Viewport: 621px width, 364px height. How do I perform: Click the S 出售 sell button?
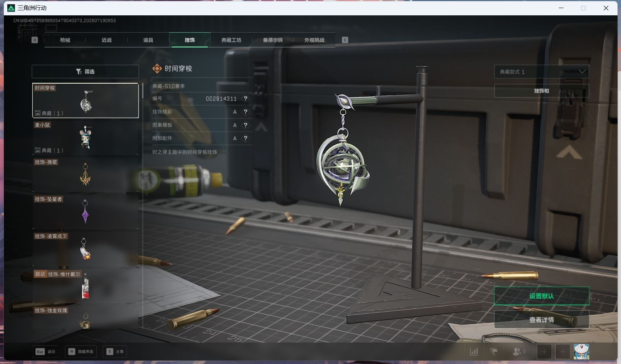115,351
